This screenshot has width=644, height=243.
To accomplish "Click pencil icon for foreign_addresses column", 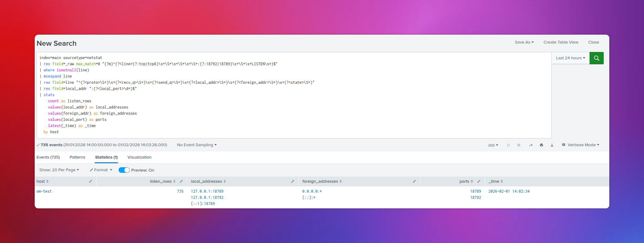I will pyautogui.click(x=414, y=181).
